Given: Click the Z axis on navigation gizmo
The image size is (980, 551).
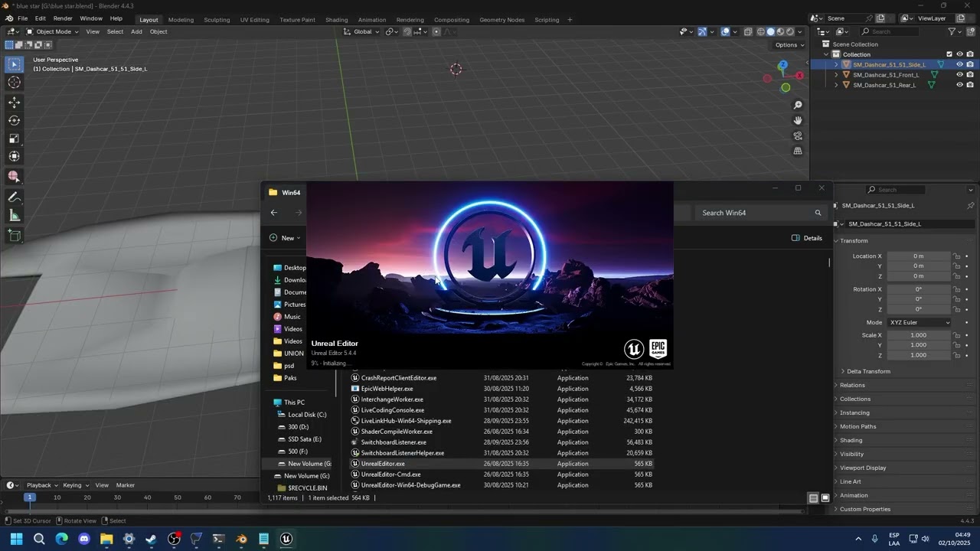Looking at the screenshot, I should tap(782, 66).
